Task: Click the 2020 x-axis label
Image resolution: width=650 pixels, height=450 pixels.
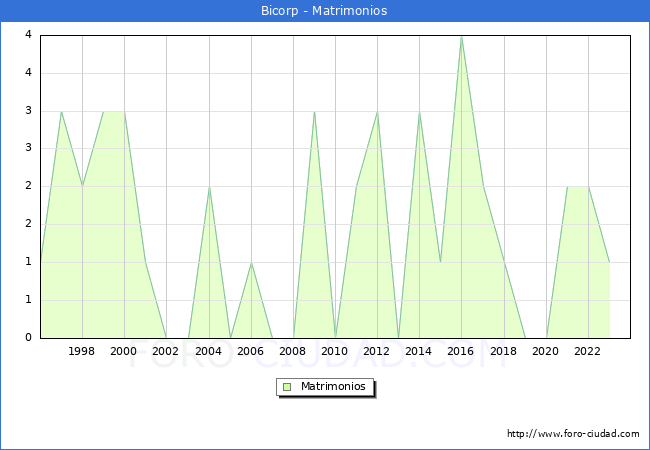Action: (545, 351)
